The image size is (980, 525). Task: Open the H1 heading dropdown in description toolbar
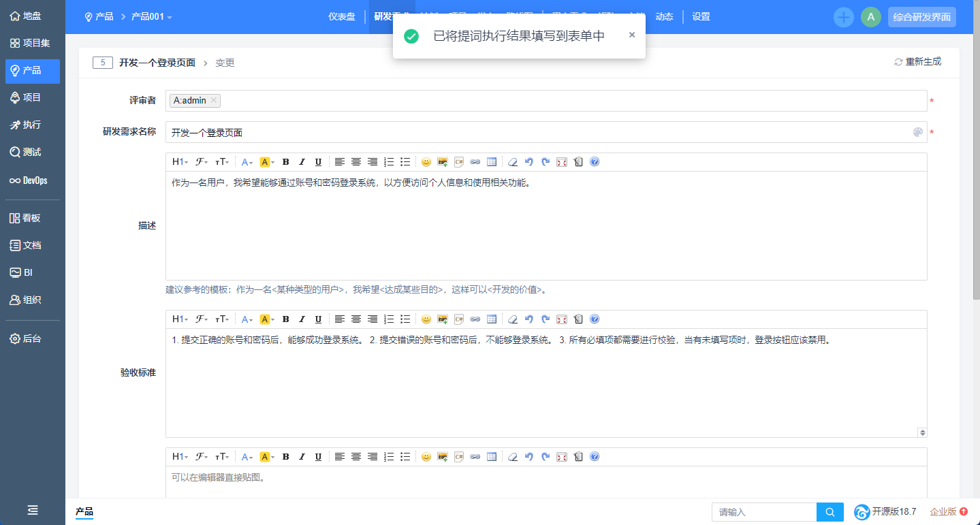tap(180, 162)
